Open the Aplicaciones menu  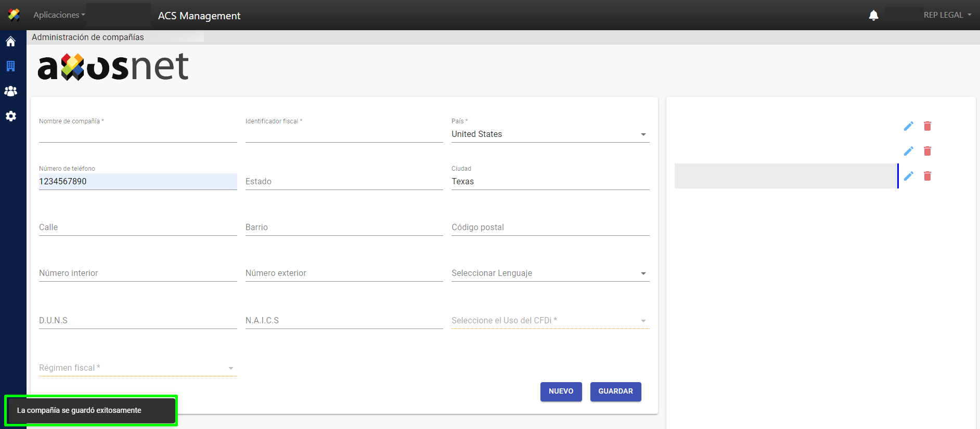pos(59,15)
